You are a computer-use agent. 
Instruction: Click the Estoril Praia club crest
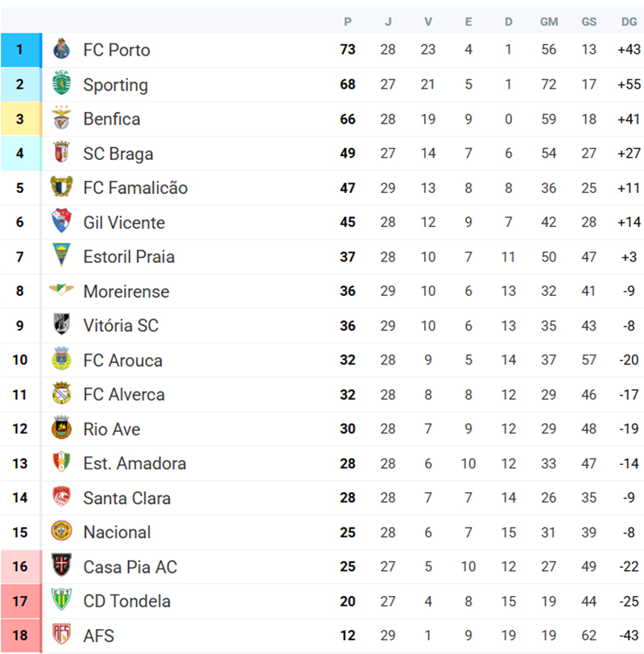click(61, 257)
